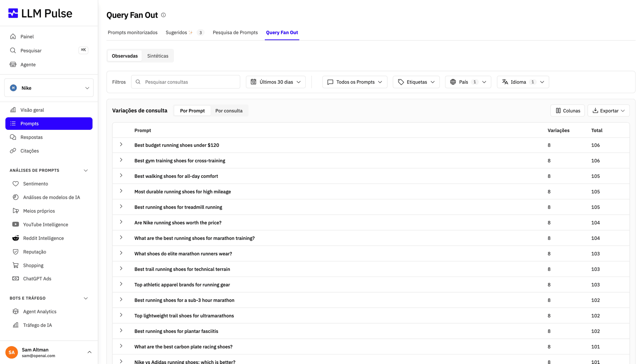644x364 pixels.
Task: Collapse the Bots e Tráfego section
Action: (x=86, y=299)
